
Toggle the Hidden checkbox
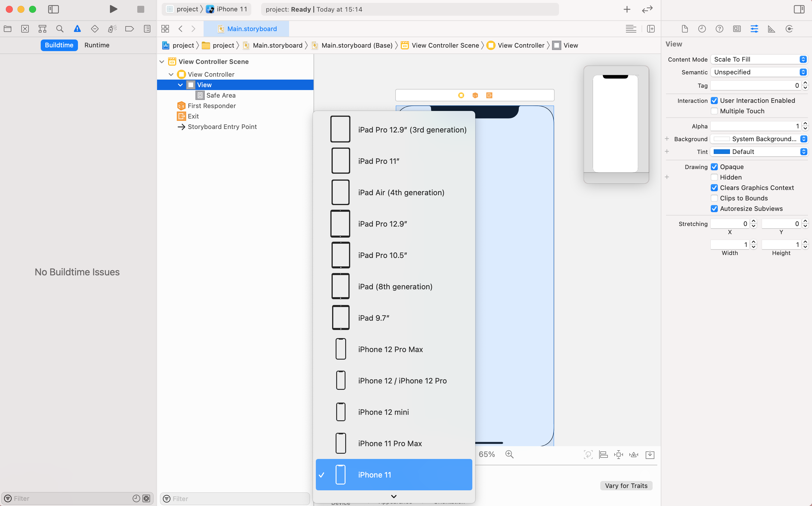coord(714,177)
